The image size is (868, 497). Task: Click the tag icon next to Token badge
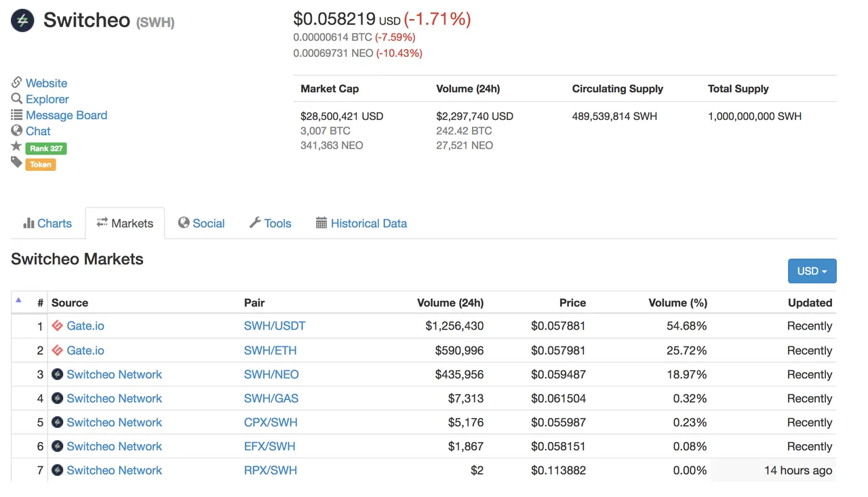pyautogui.click(x=17, y=163)
